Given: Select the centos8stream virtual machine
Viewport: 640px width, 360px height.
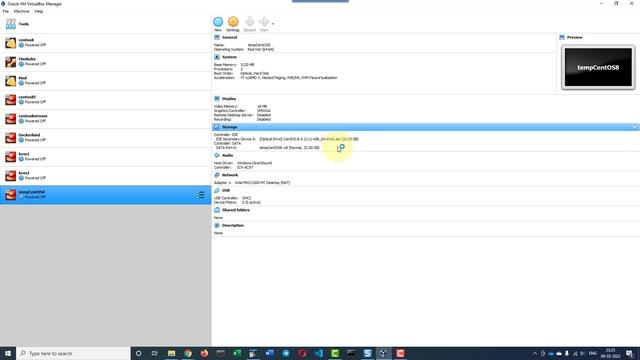Looking at the screenshot, I should coord(105,119).
